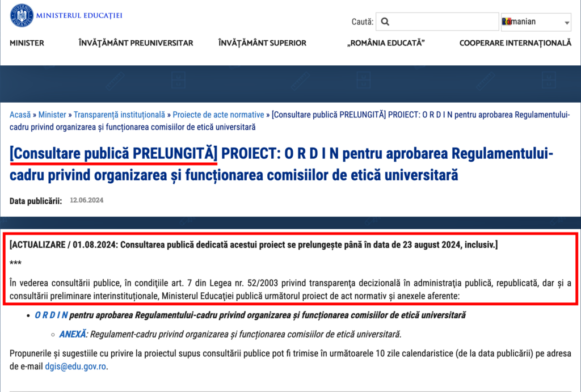The image size is (581, 392).
Task: Navigate to Proiecte de acte normative breadcrumb
Action: click(x=218, y=115)
